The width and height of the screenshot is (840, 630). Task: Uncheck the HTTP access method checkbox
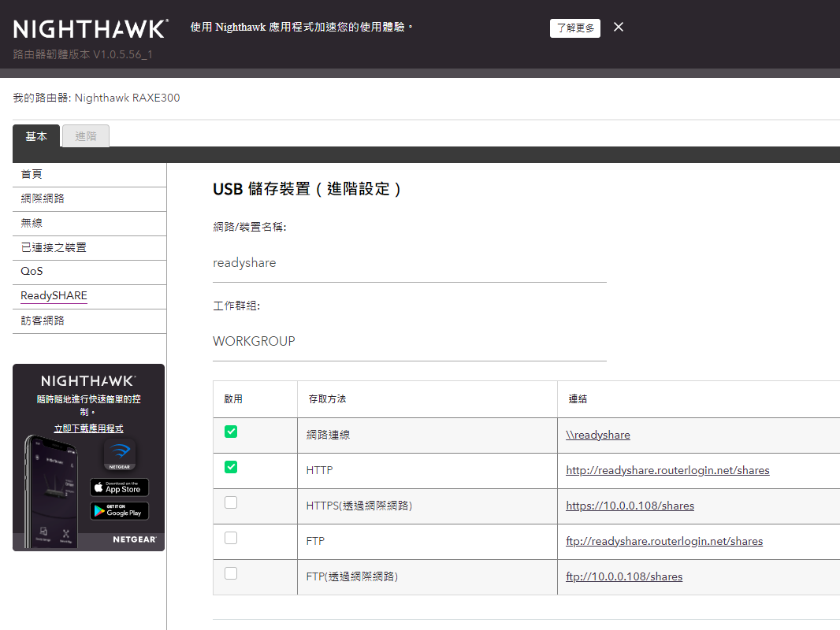231,467
